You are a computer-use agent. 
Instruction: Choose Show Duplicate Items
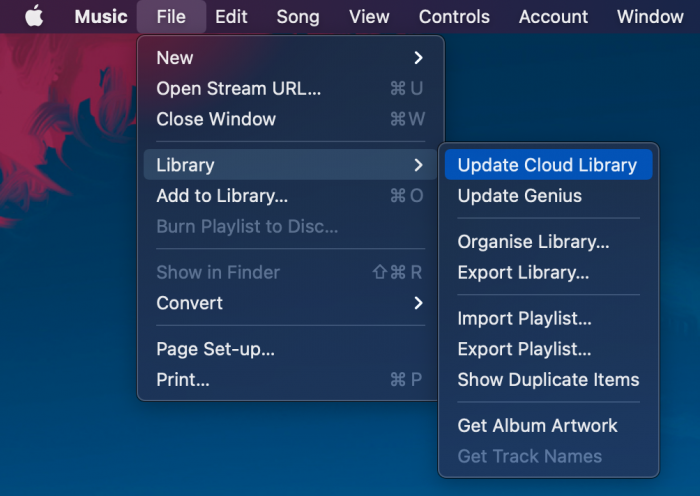click(549, 379)
